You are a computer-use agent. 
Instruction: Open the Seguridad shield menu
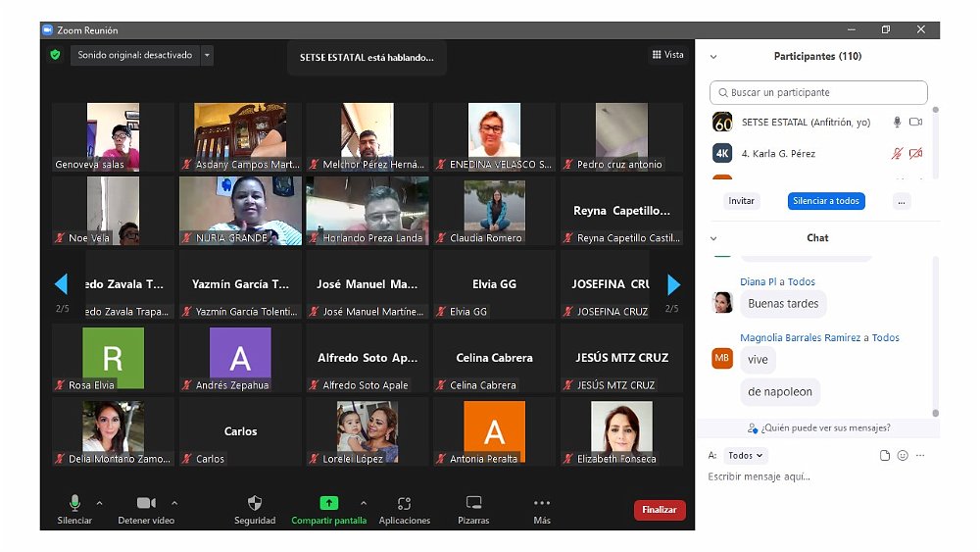click(x=255, y=504)
